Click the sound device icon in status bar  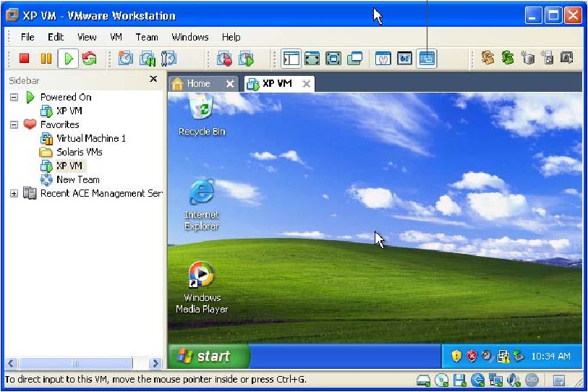(514, 380)
